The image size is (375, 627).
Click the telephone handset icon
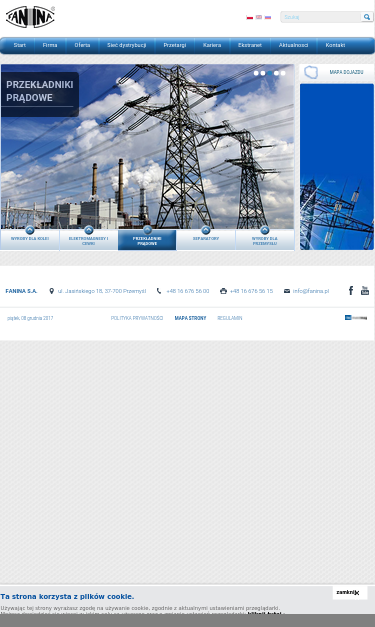click(x=159, y=291)
